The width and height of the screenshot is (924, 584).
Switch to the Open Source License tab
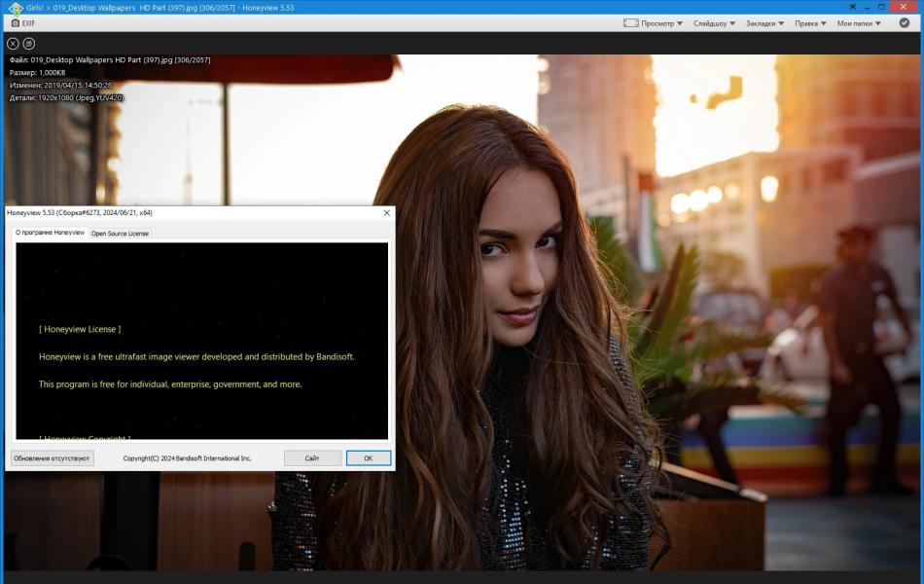[120, 234]
